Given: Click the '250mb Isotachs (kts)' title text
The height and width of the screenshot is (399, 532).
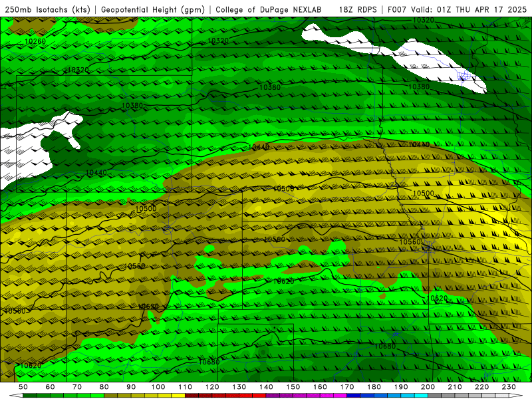Looking at the screenshot, I should [48, 9].
